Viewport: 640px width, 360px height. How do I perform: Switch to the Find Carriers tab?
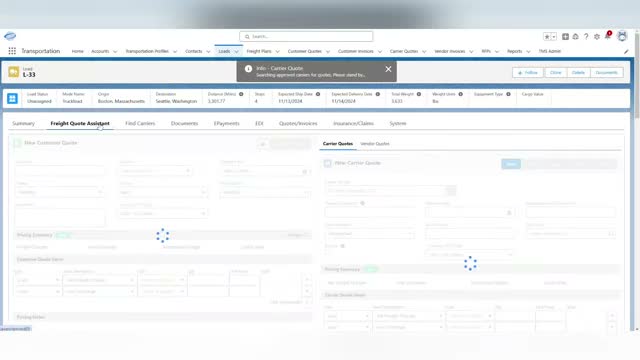(140, 123)
